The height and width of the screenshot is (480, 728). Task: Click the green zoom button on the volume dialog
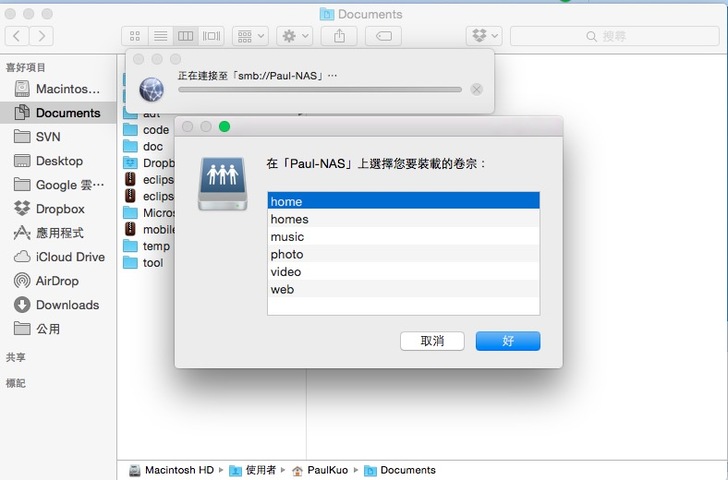[224, 127]
